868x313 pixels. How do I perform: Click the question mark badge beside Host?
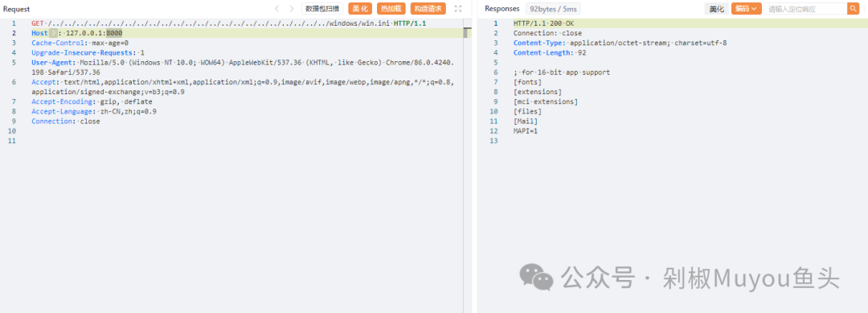(x=53, y=33)
